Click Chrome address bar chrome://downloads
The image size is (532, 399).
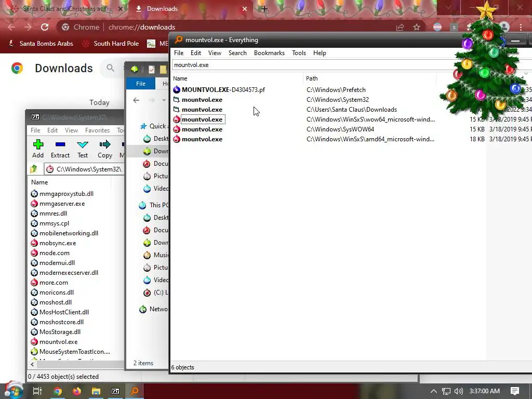point(142,27)
